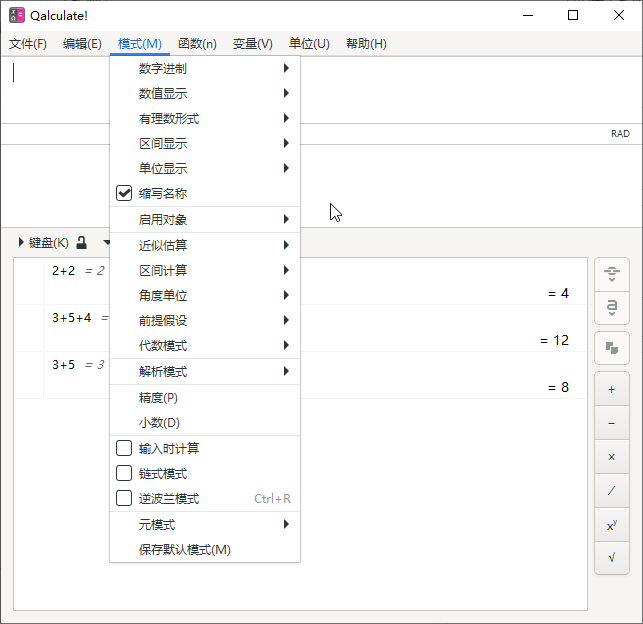Select the 精度(P) menu item

pos(205,398)
